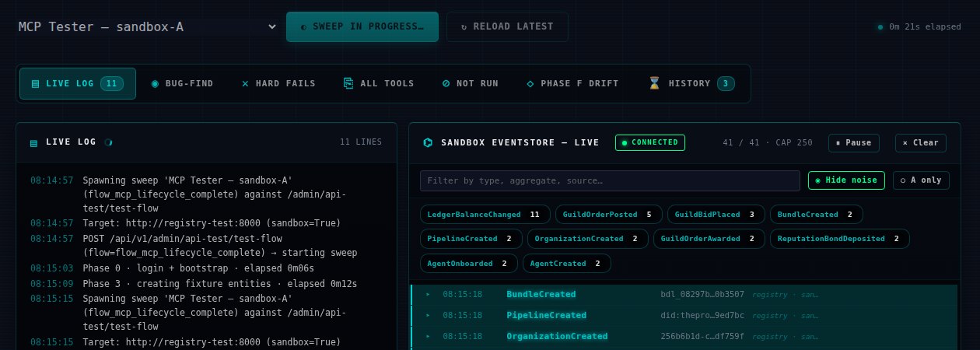Switch to the Phase F Drift tab
The image size is (980, 350).
coord(572,83)
